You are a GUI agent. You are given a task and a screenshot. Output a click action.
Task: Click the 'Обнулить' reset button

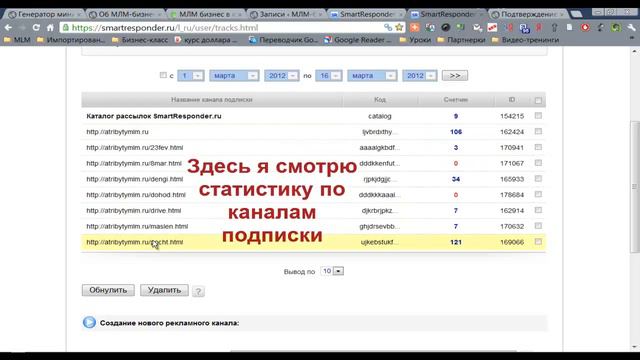click(x=108, y=290)
